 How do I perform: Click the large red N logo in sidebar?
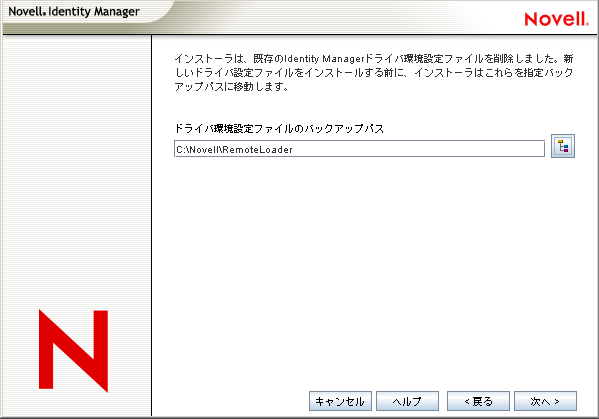coord(73,351)
